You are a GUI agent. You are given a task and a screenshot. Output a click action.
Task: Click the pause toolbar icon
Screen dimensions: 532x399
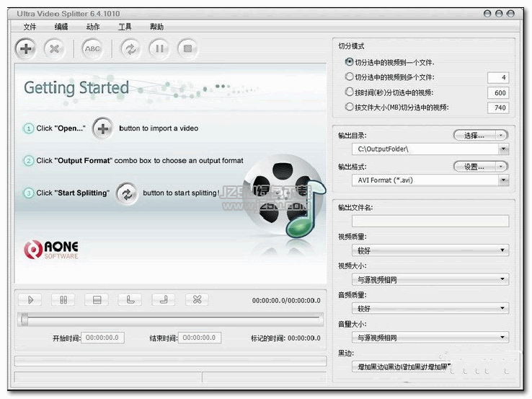pos(159,48)
